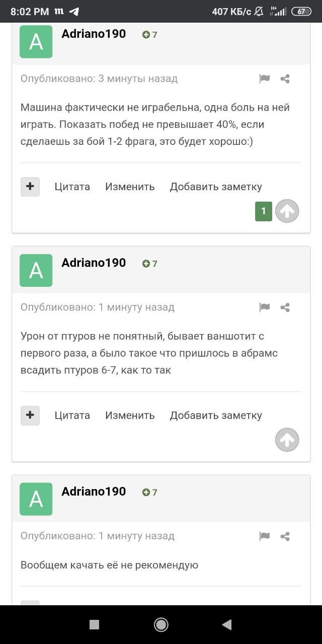Image resolution: width=322 pixels, height=644 pixels.
Task: Click the report flag icon on first post
Action: pos(265,78)
